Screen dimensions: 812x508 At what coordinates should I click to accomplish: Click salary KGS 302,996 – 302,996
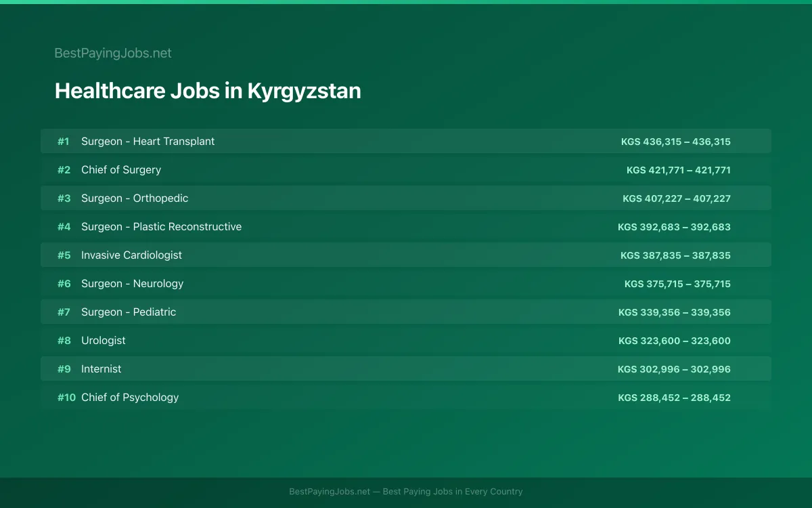pos(674,369)
